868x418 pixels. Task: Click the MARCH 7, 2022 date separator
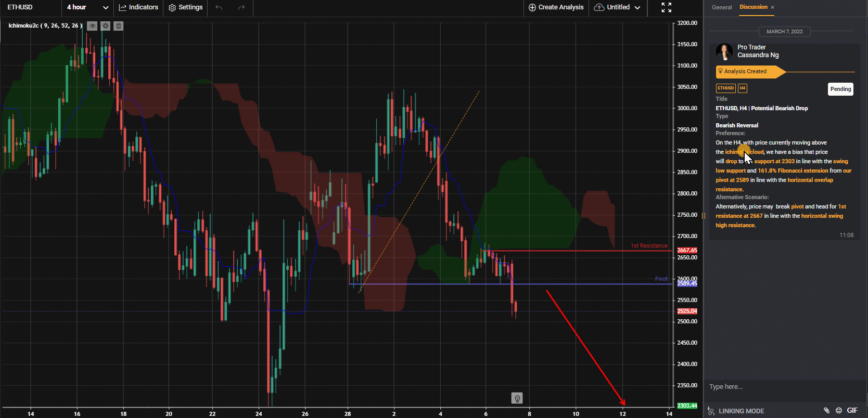784,32
